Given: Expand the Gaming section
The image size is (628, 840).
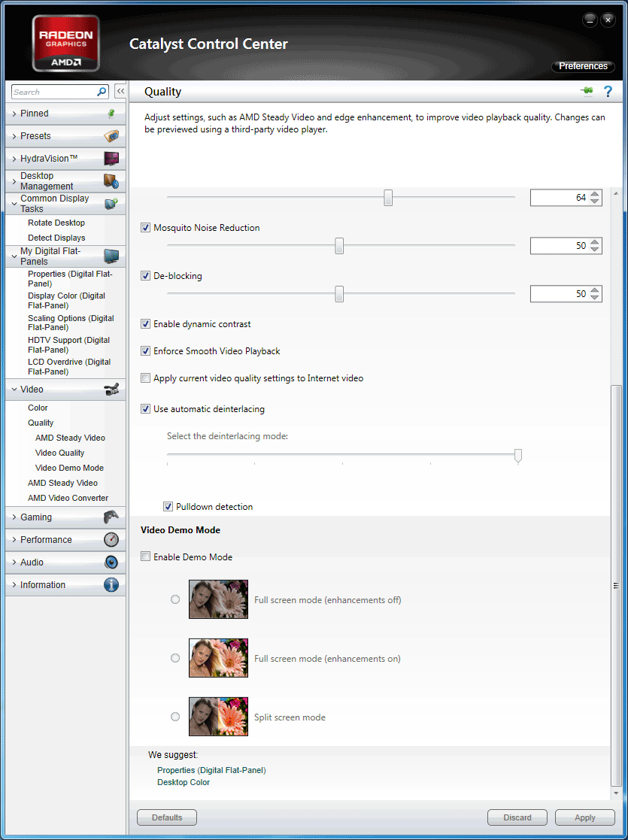Looking at the screenshot, I should pyautogui.click(x=14, y=517).
